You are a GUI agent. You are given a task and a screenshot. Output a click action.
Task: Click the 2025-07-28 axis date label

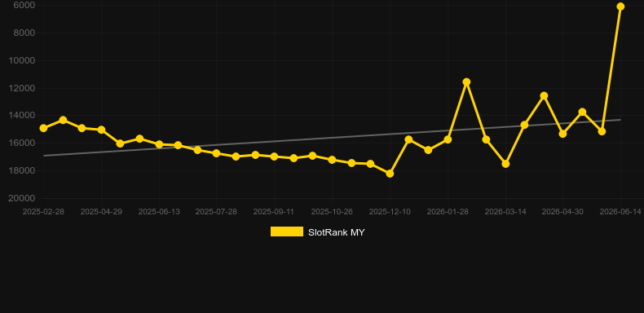[x=216, y=212]
